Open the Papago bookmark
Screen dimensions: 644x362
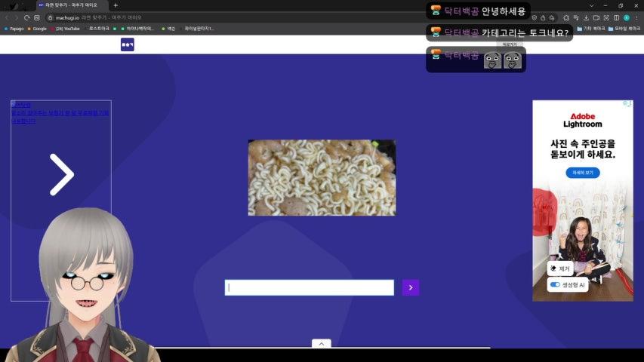tap(14, 29)
